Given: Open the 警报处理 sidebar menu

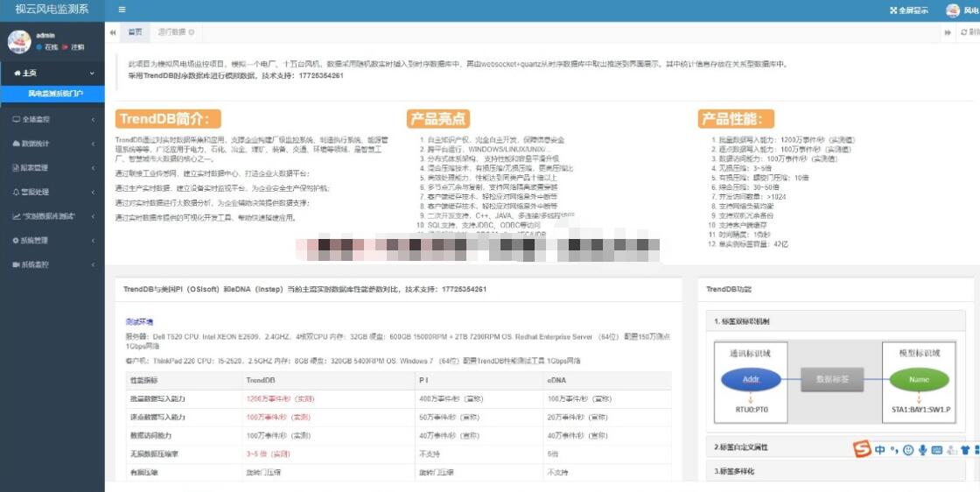Looking at the screenshot, I should [x=52, y=192].
